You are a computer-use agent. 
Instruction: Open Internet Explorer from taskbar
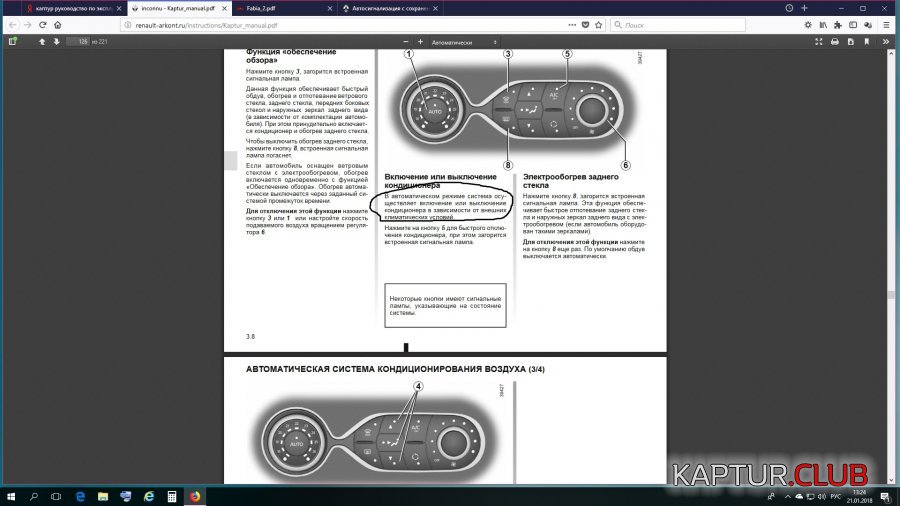click(149, 496)
